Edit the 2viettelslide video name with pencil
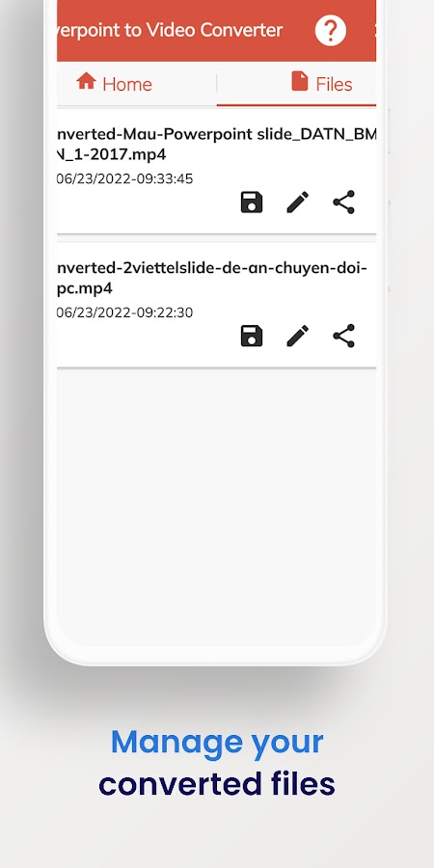This screenshot has width=434, height=868. (x=297, y=336)
